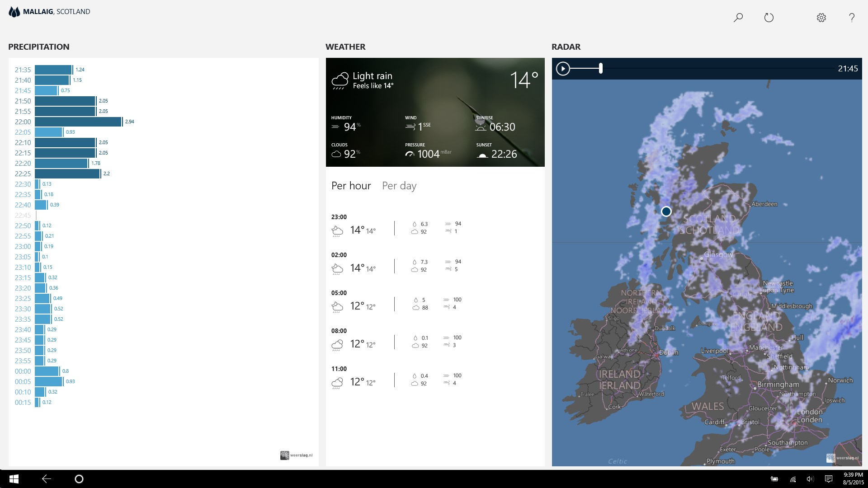Click the back arrow in the taskbar

(46, 479)
